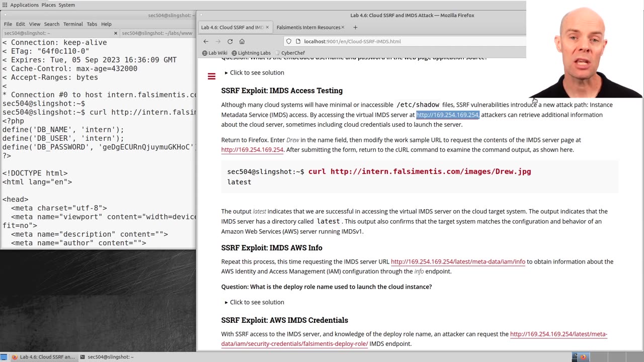Viewport: 644px width, 362px height.
Task: Click the highlighted http://169.254.169.254 link
Action: click(x=447, y=115)
